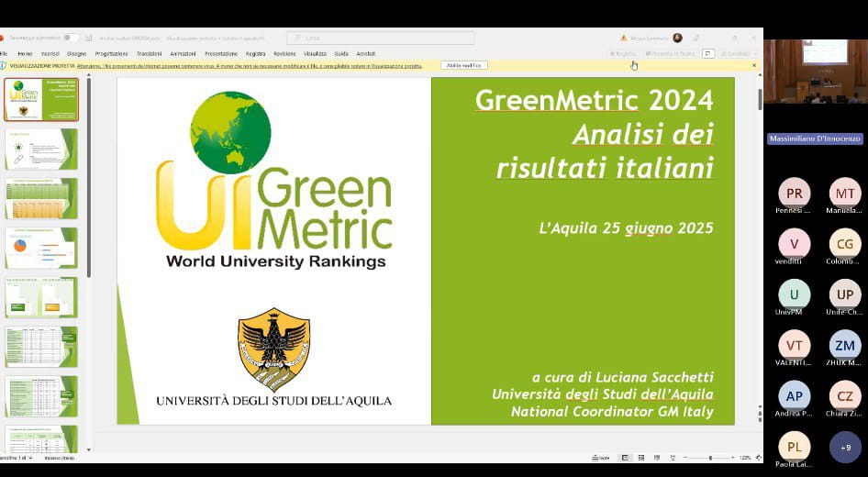This screenshot has width=868, height=477.
Task: Select the fifth slide thumbnail
Action: [x=41, y=297]
